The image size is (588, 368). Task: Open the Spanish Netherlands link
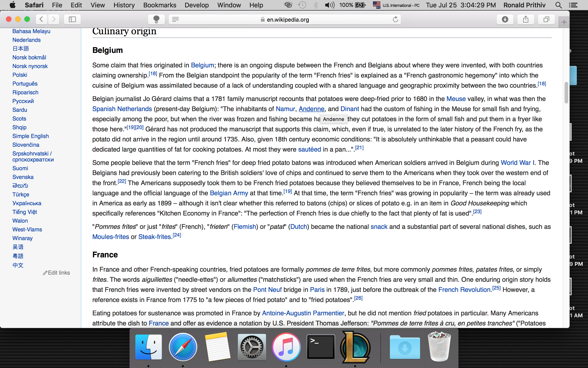tap(122, 109)
